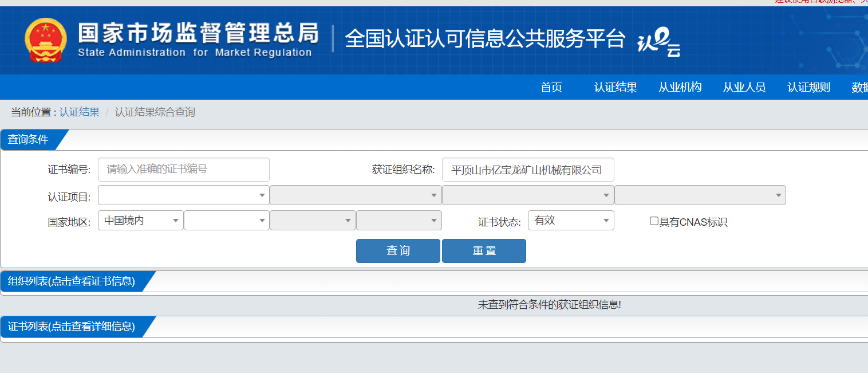
Task: Click the 认证项目 label
Action: tap(69, 197)
